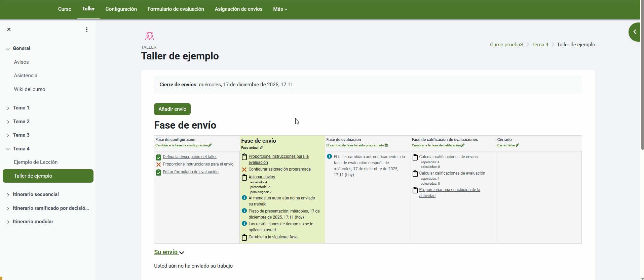
Task: Open 'Configurar asignación programada' link
Action: [279, 169]
